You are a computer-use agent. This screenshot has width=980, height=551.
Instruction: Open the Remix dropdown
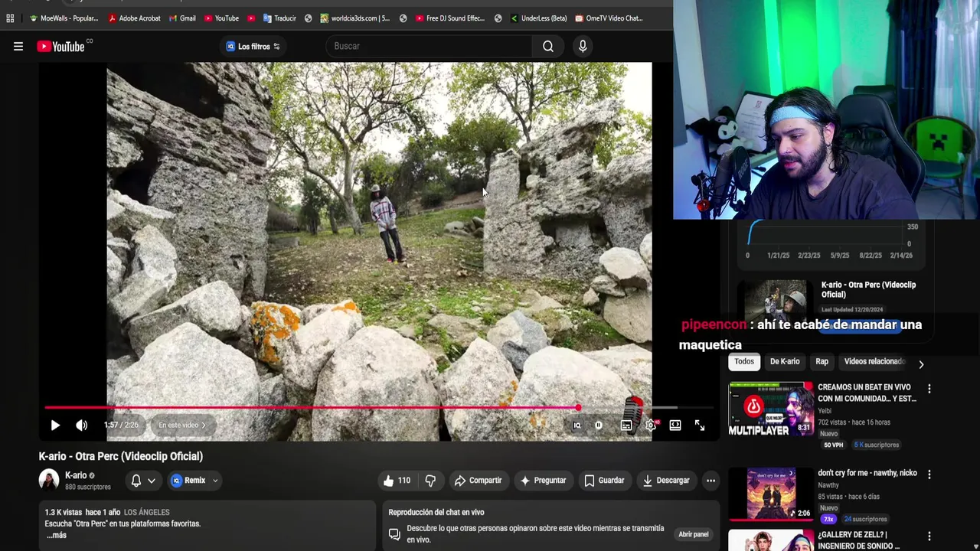[x=195, y=481]
